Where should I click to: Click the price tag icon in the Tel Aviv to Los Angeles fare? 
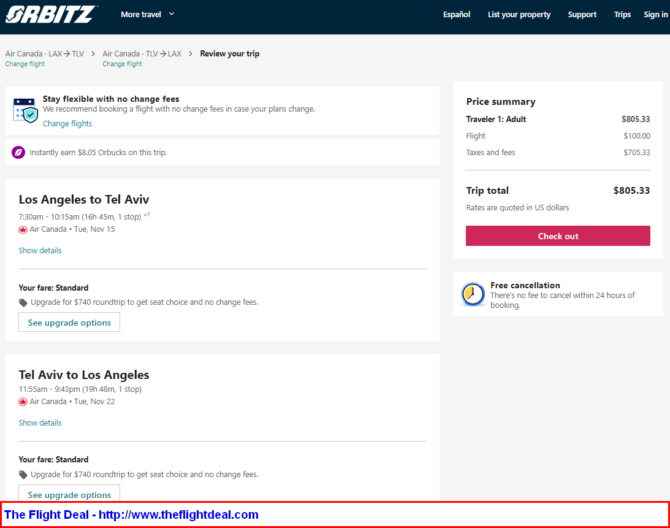pos(23,475)
